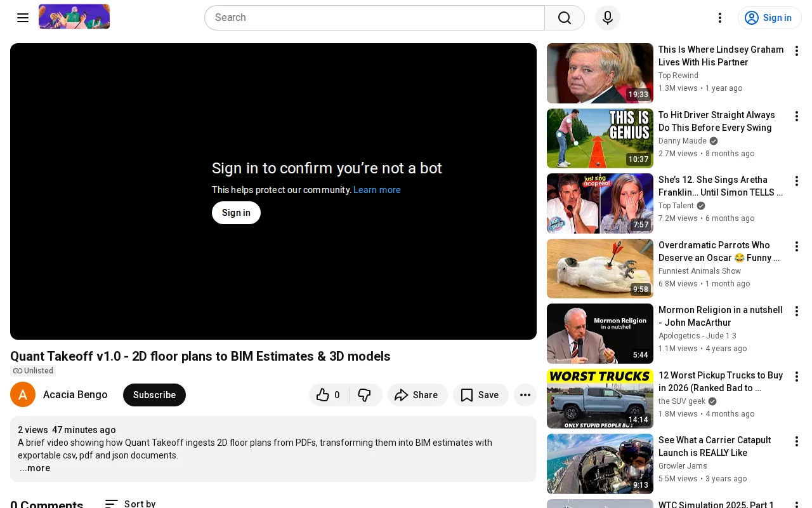Image resolution: width=812 pixels, height=508 pixels.
Task: Open more actions ellipsis beside Save
Action: coord(525,395)
